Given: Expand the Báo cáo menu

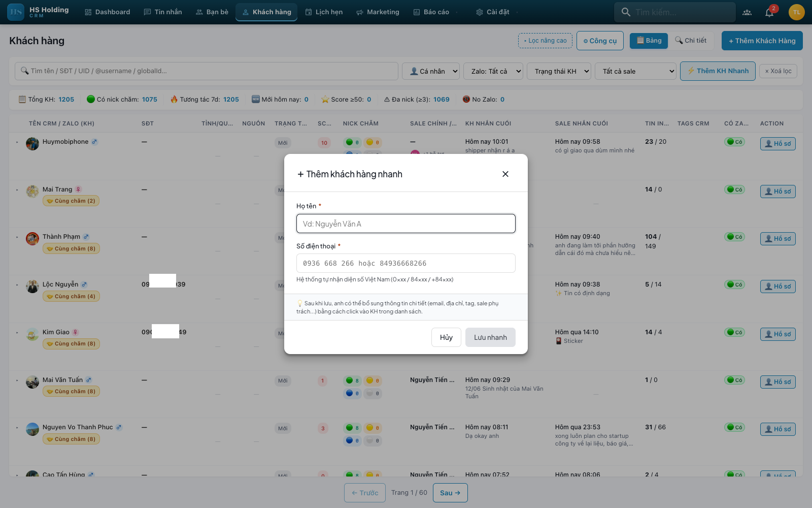Looking at the screenshot, I should point(435,12).
